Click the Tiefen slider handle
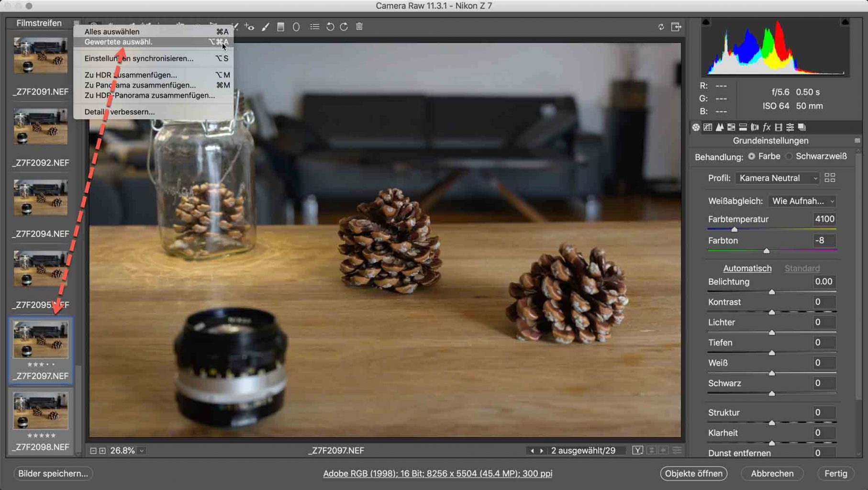The image size is (868, 490). coord(772,353)
